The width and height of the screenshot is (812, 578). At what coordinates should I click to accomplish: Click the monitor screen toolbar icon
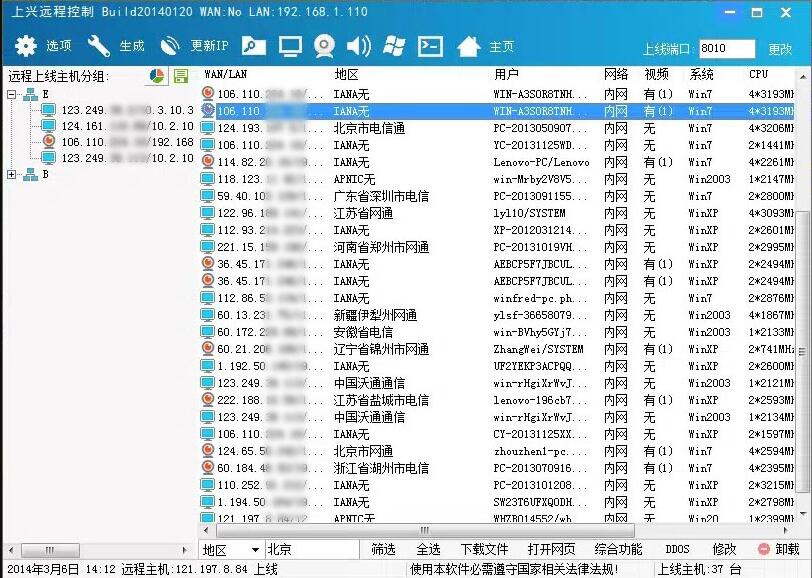tap(290, 46)
